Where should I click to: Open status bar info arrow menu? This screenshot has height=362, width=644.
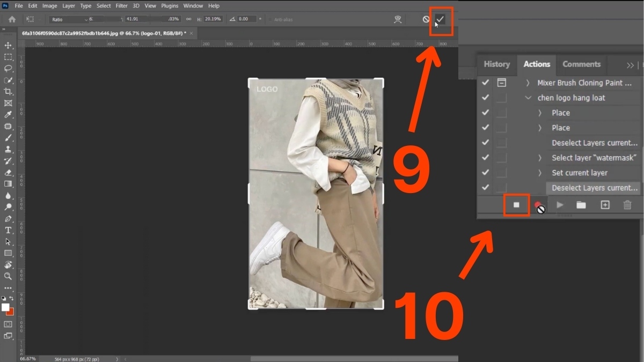116,359
